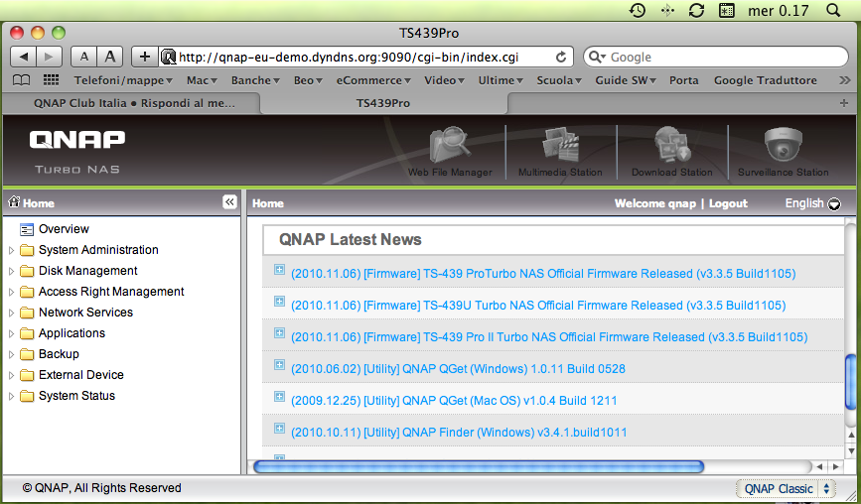The height and width of the screenshot is (504, 861).
Task: Open the TS-439U Turbo NAS firmware news link
Action: click(x=537, y=306)
